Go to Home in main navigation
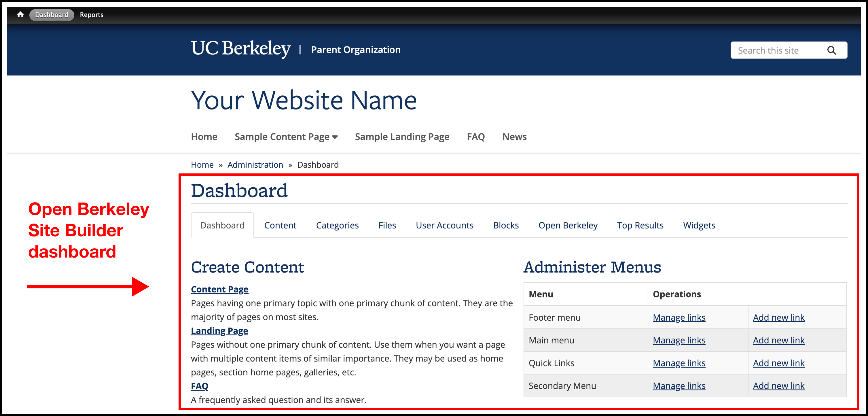 pos(204,137)
